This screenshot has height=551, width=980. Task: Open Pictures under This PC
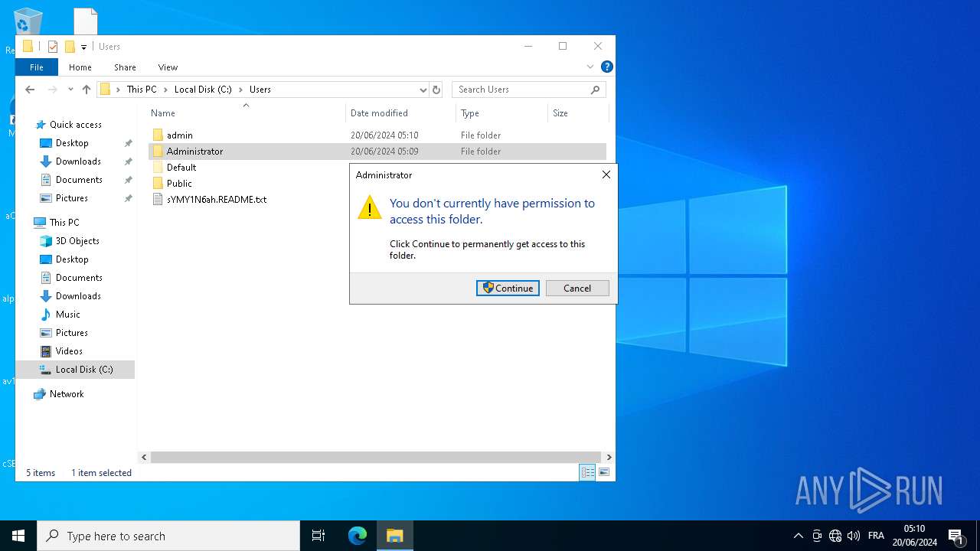tap(72, 333)
